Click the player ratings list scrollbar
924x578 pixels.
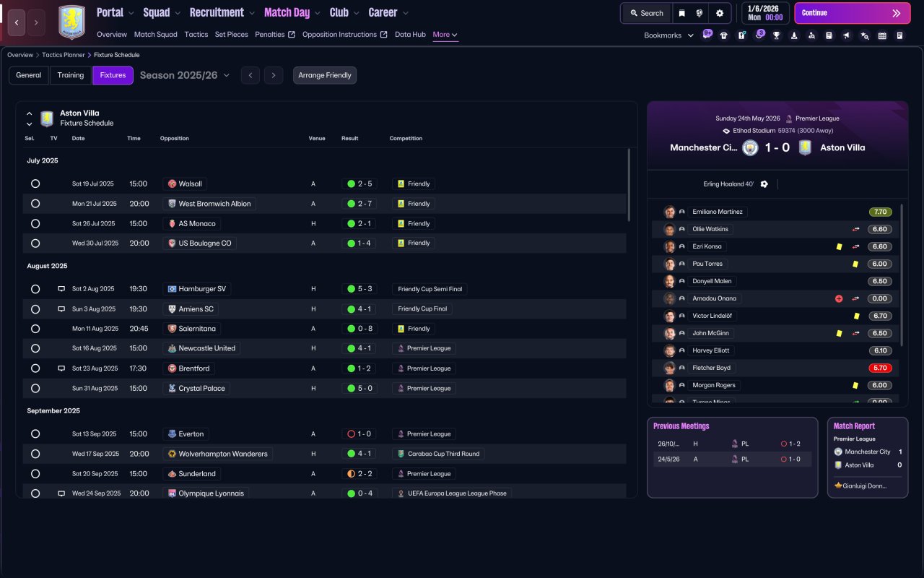point(902,275)
